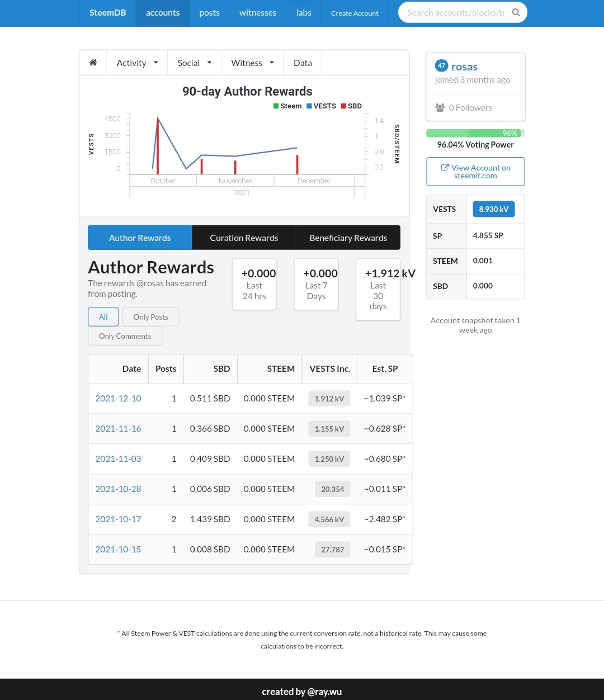This screenshot has height=700, width=604.
Task: Open the 2021-11-16 date link
Action: coord(118,428)
